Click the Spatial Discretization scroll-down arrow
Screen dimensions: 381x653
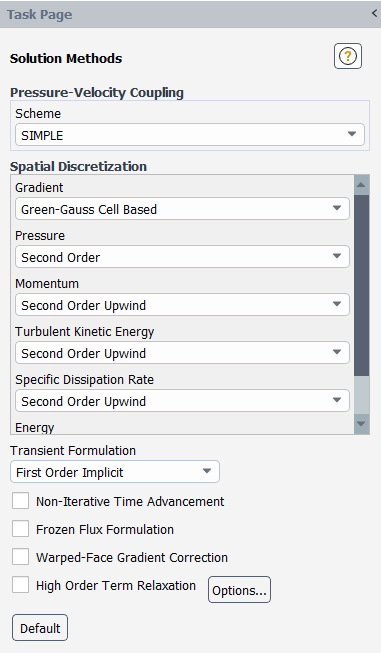tap(361, 424)
